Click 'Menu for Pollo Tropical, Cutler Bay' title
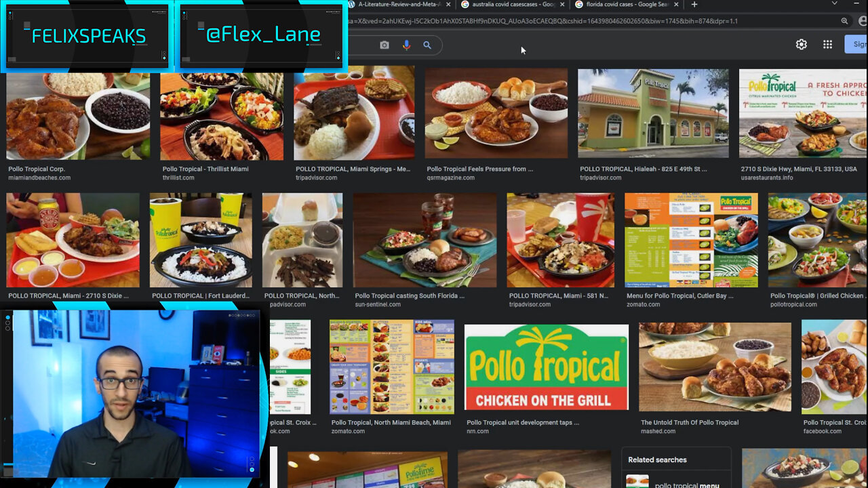 (x=680, y=296)
